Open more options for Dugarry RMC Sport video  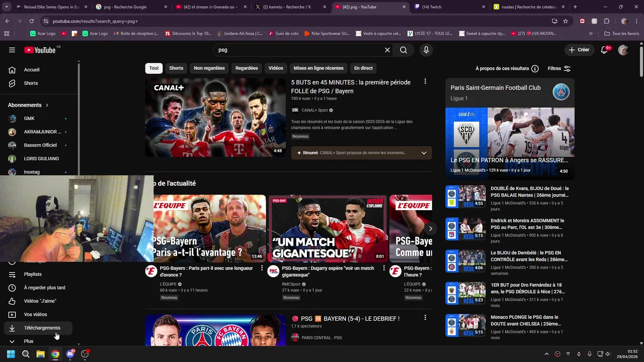[384, 268]
